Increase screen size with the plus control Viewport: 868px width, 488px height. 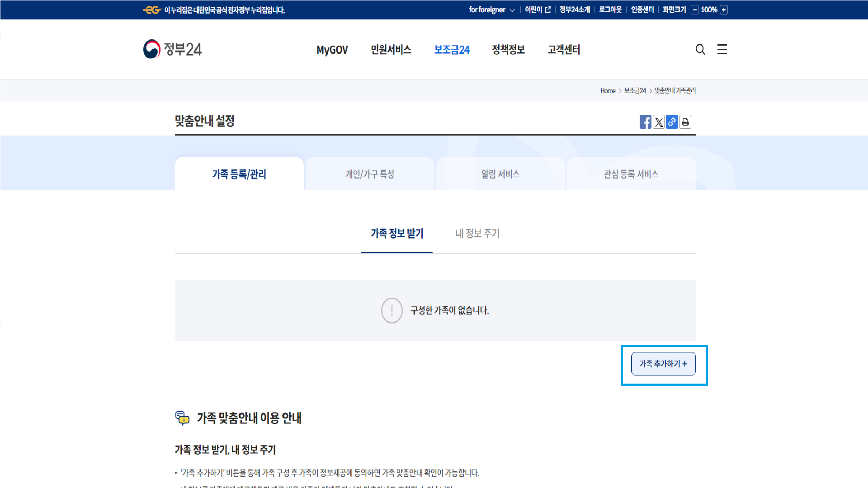723,9
